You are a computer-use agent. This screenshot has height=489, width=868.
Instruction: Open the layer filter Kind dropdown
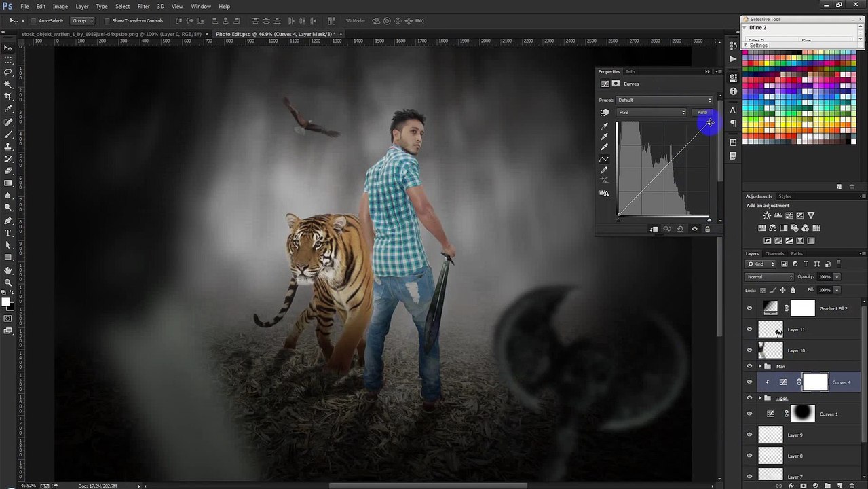pos(761,264)
